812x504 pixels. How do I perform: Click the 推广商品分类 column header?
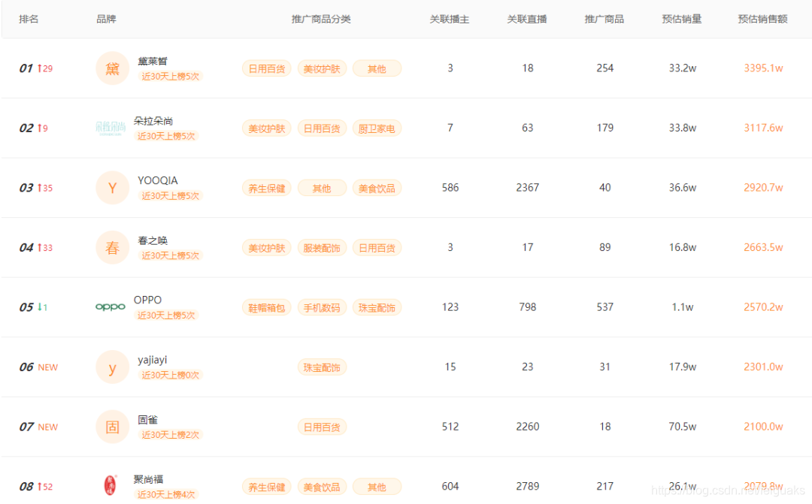point(321,19)
